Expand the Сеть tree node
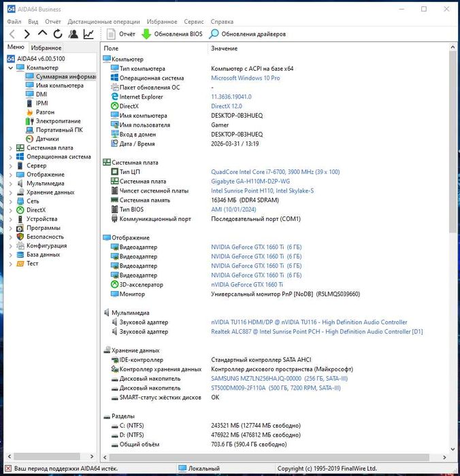Viewport: 460px width, 476px height. click(10, 201)
